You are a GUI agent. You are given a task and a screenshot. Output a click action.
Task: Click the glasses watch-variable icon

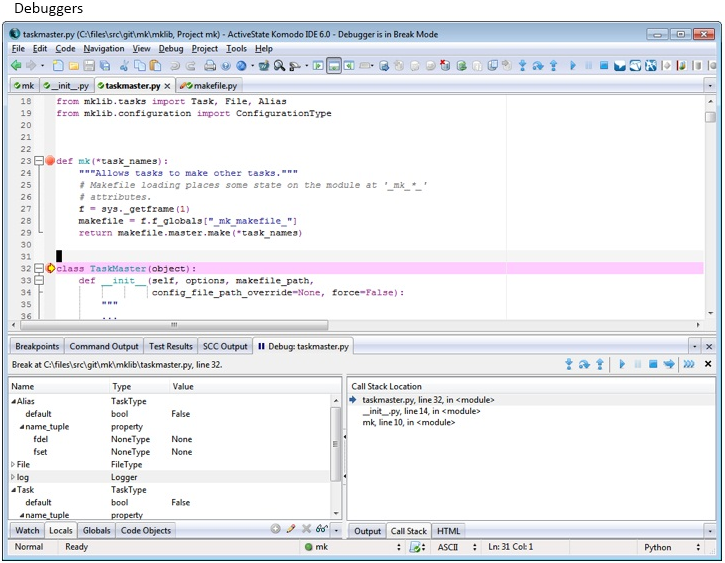tap(322, 529)
